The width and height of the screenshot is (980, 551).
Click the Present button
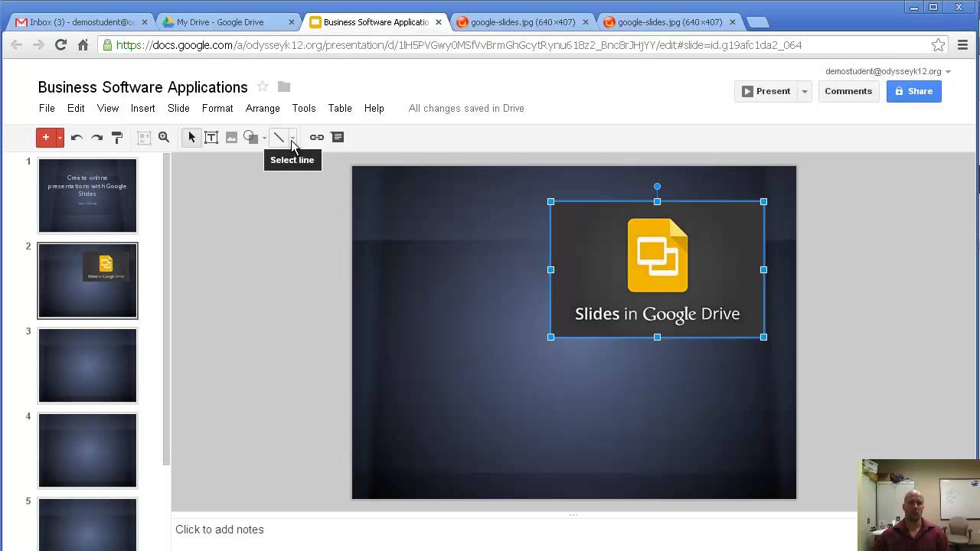point(766,91)
